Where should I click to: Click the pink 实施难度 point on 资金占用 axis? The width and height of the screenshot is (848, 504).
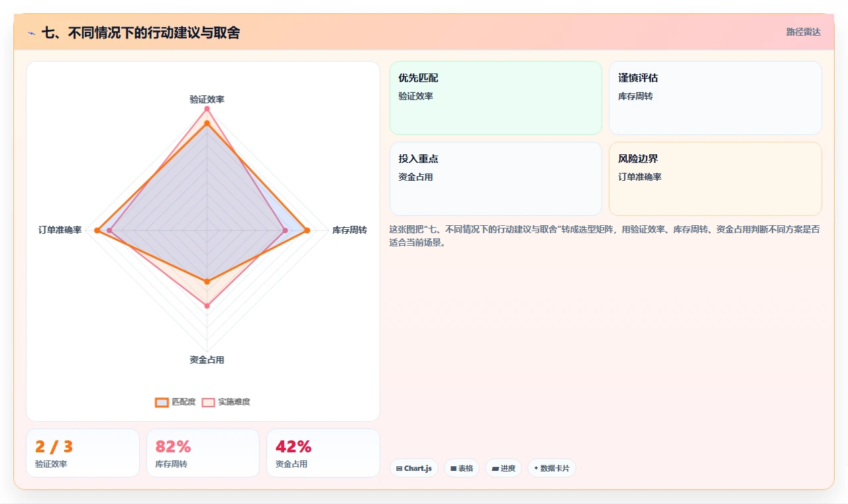pos(207,305)
